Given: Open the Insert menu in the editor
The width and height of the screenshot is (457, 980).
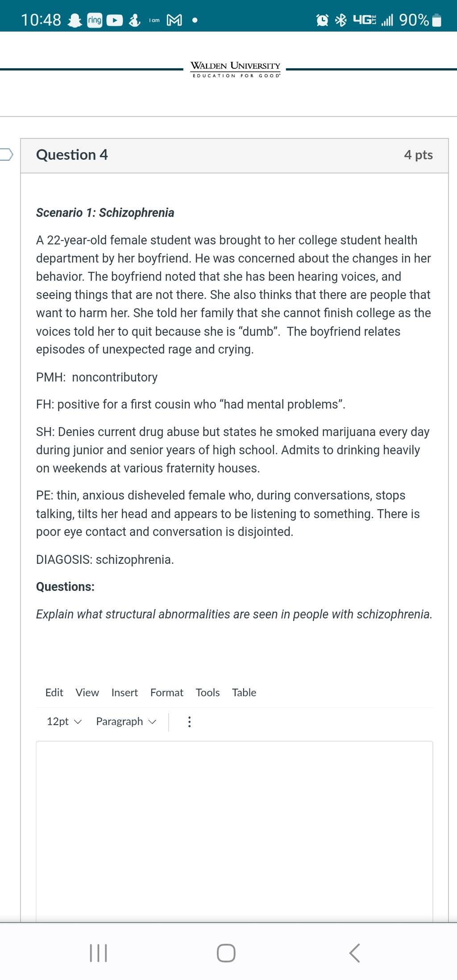Looking at the screenshot, I should point(125,693).
